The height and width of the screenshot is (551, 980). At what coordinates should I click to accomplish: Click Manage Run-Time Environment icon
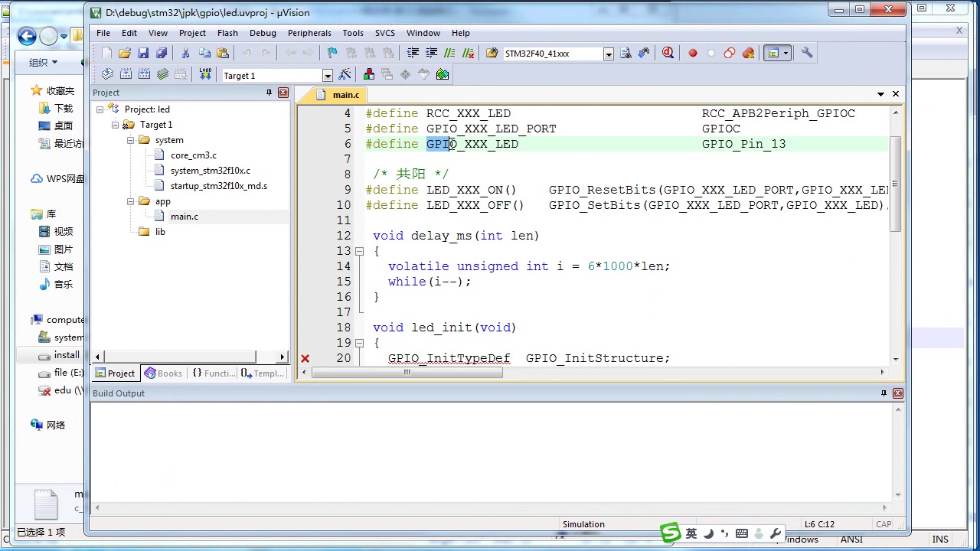click(x=443, y=74)
